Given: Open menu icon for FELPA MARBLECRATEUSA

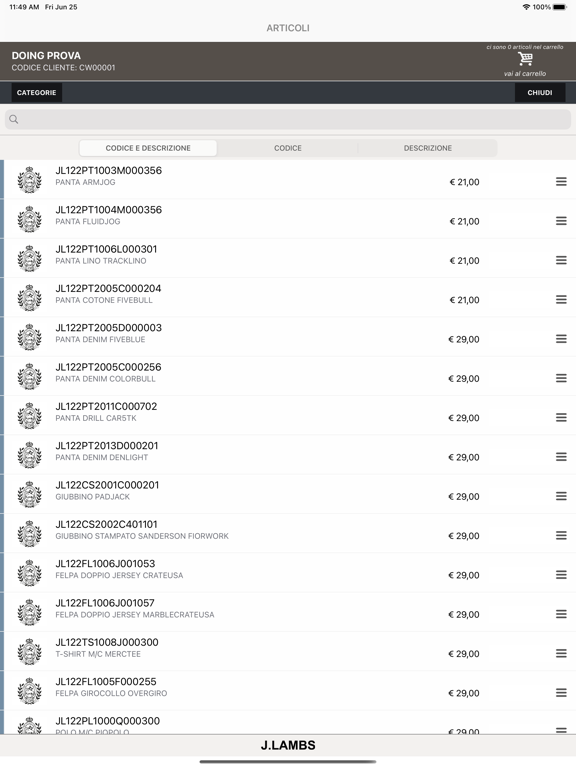Looking at the screenshot, I should 561,614.
